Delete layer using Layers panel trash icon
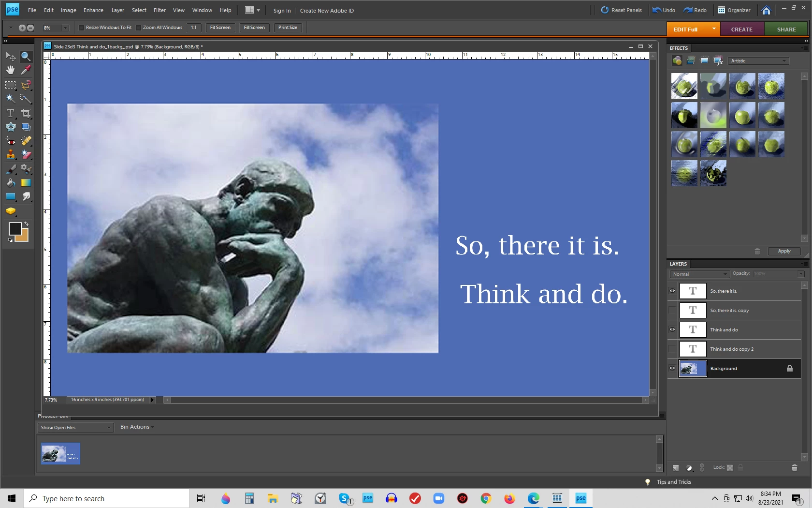812x508 pixels. pyautogui.click(x=794, y=467)
